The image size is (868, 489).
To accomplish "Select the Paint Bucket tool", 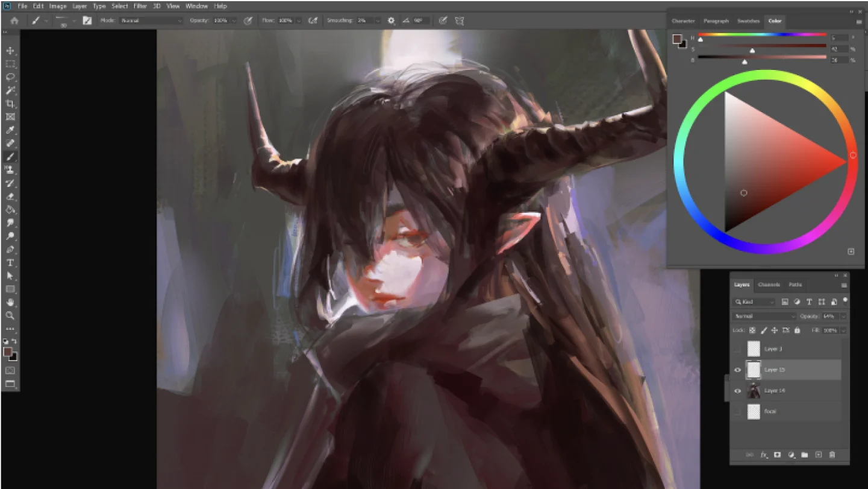I will (x=10, y=210).
